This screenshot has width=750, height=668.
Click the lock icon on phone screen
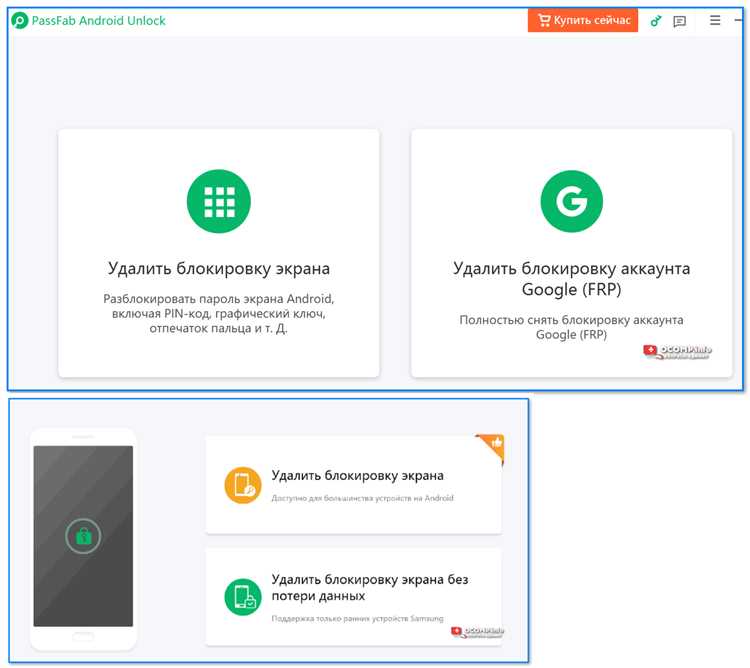tap(83, 536)
